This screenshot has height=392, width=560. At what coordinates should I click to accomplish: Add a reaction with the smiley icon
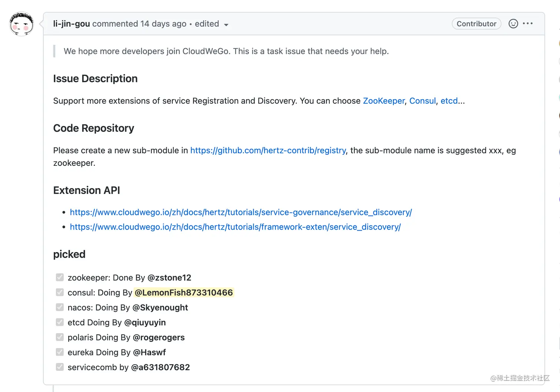(x=513, y=24)
